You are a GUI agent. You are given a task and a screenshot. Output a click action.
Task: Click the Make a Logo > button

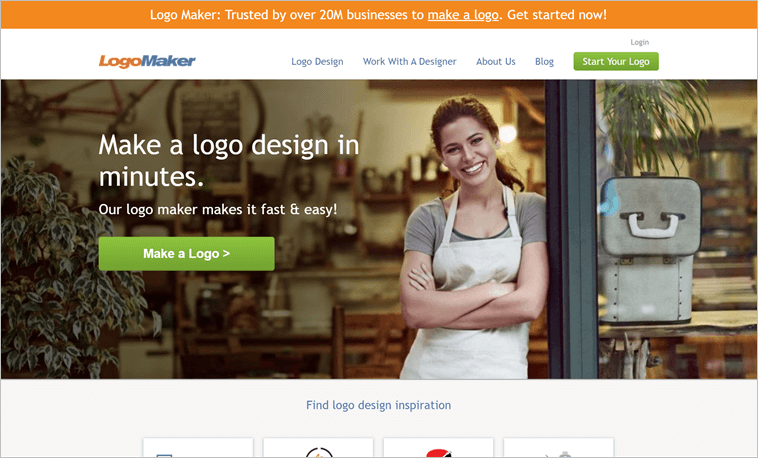(186, 254)
